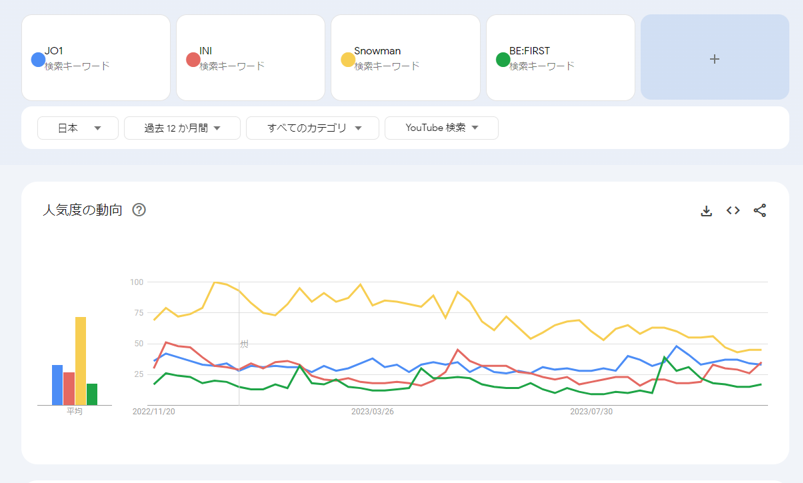Click the 2023/03/26 date axis label
This screenshot has width=803, height=483.
[372, 412]
